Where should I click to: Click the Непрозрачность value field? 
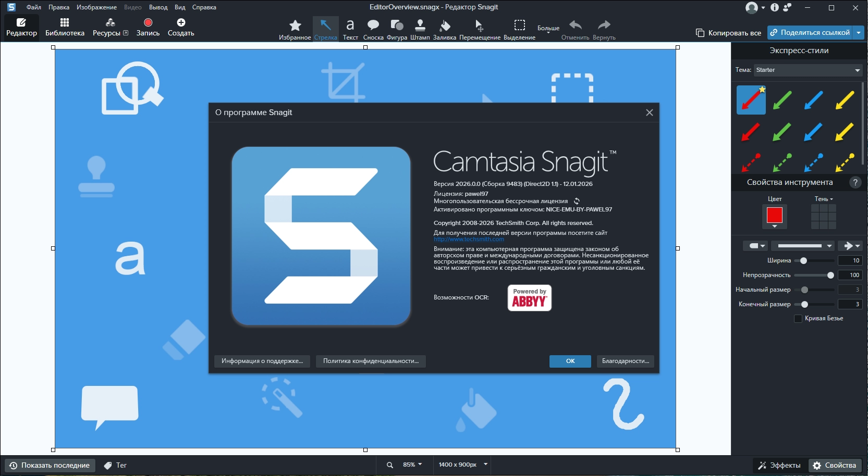pyautogui.click(x=850, y=275)
